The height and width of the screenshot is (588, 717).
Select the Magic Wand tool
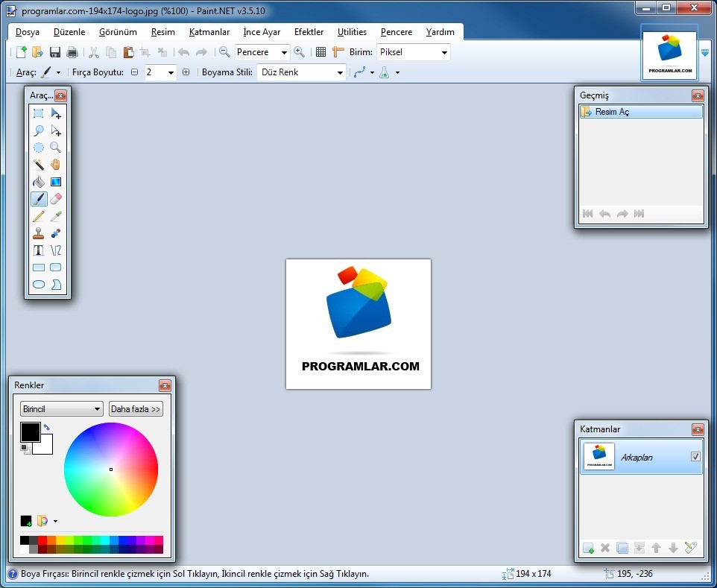click(x=39, y=165)
